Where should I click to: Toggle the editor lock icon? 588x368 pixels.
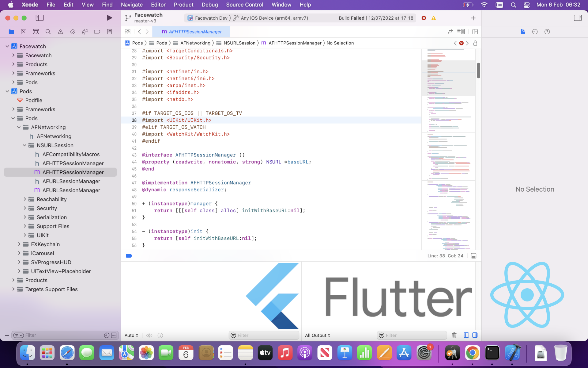coord(475,43)
